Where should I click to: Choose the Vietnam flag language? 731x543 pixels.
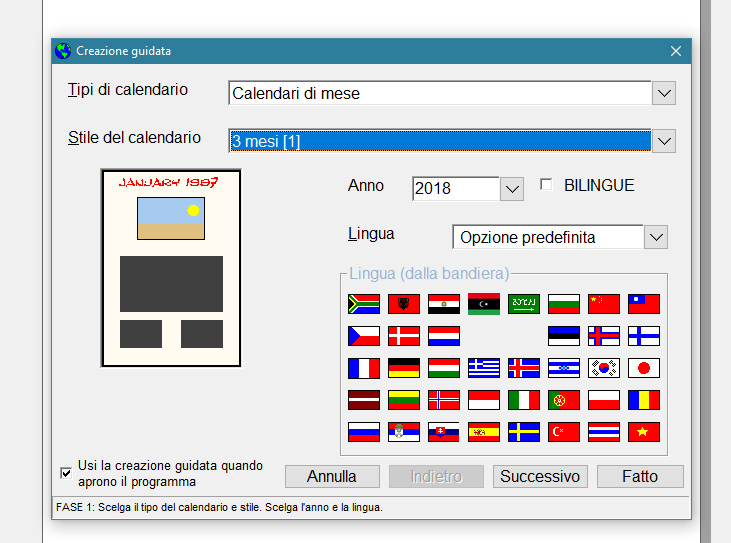tap(644, 432)
